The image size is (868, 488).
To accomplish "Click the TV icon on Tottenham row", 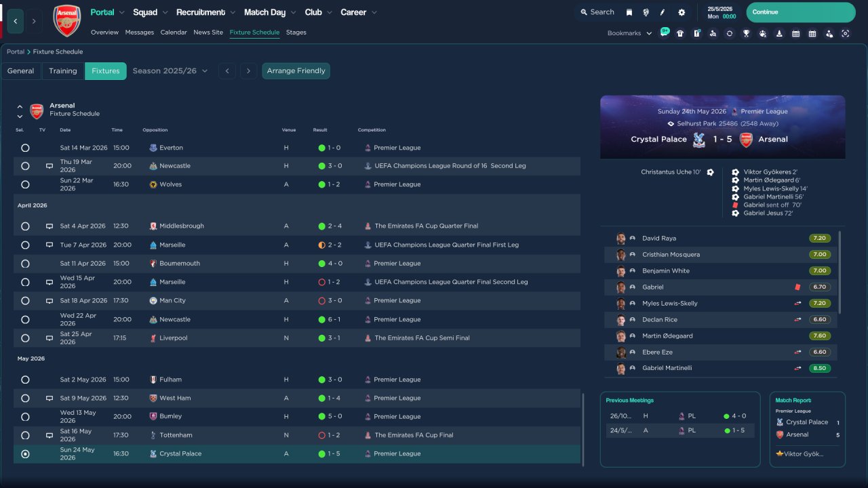I will point(50,435).
